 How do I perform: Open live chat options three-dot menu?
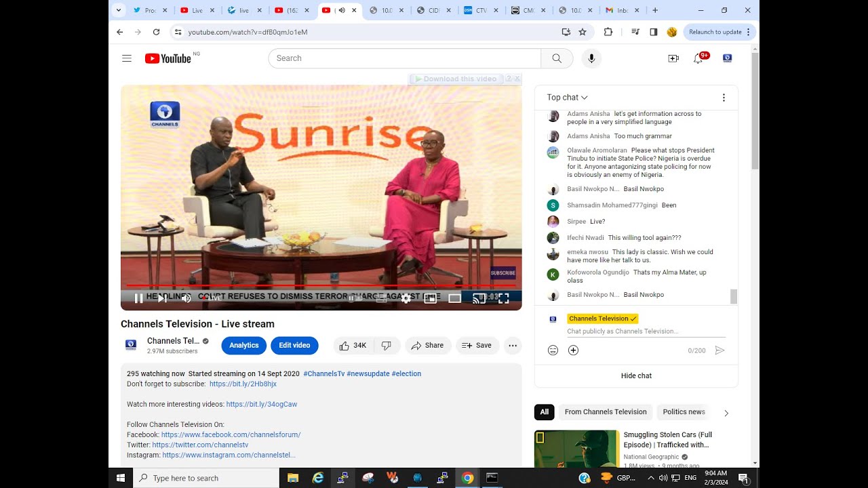pyautogui.click(x=724, y=98)
